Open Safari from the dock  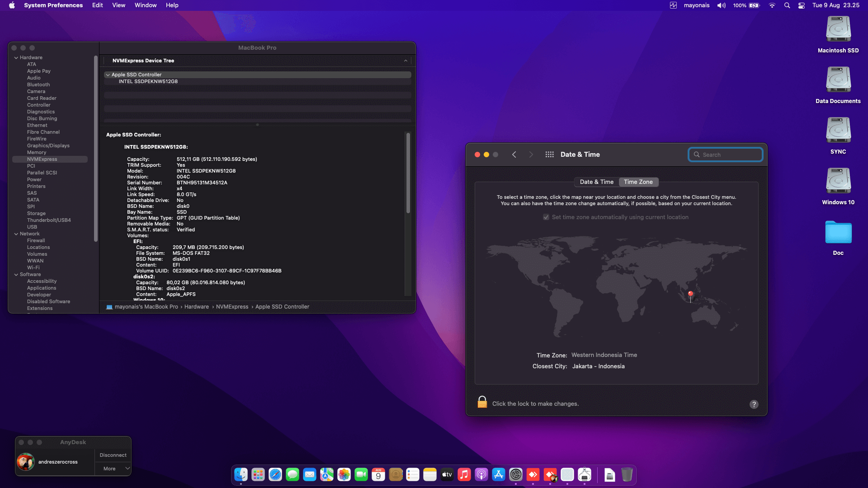[x=275, y=474]
